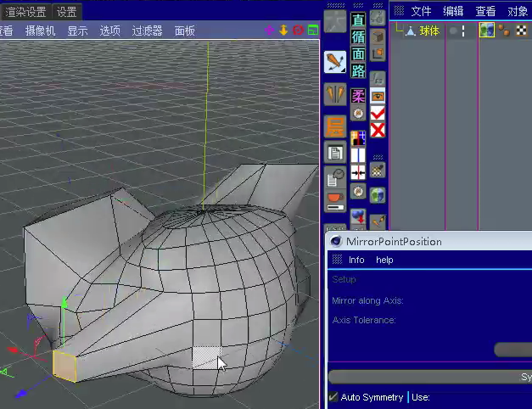Image resolution: width=532 pixels, height=409 pixels.
Task: Click the gear icon below the inward-arrows icon
Action: [358, 192]
